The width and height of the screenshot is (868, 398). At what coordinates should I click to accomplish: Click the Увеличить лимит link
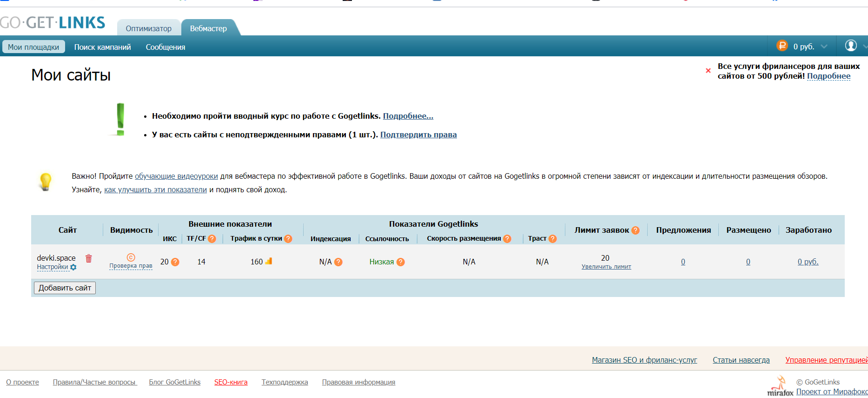click(606, 267)
